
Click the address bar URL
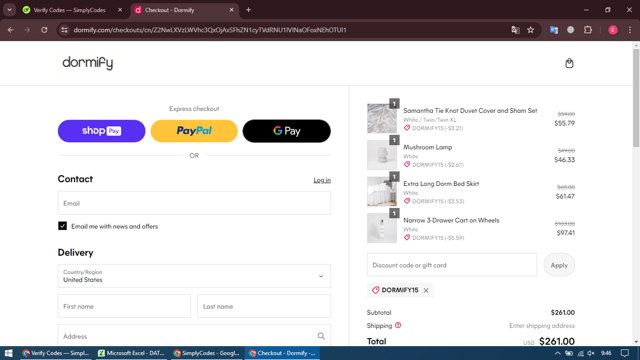click(x=210, y=30)
